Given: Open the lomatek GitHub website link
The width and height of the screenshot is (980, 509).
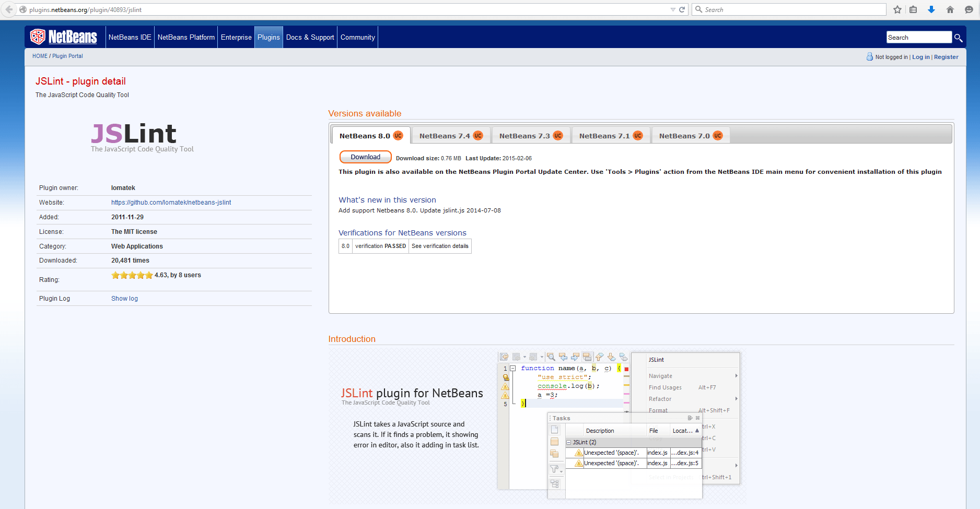Looking at the screenshot, I should (x=171, y=203).
